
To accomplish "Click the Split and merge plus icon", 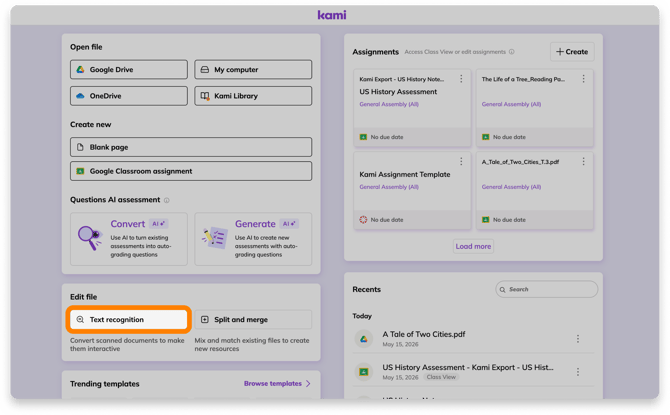I will coord(205,319).
